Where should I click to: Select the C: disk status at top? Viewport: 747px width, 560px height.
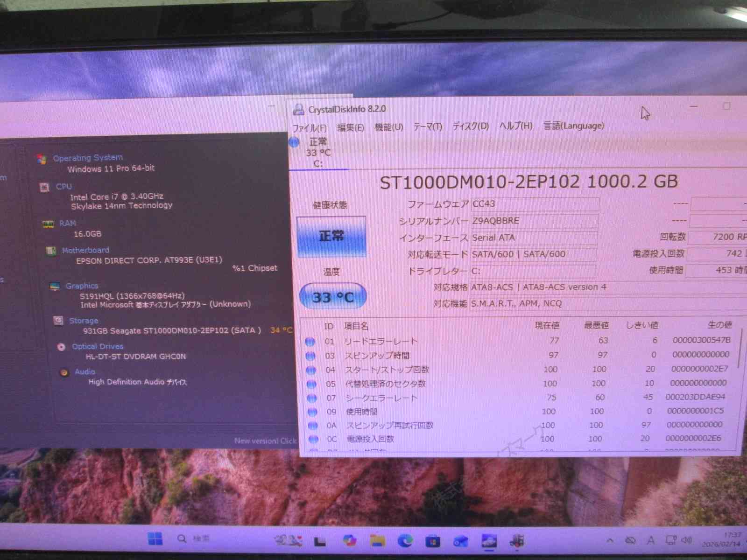(317, 153)
